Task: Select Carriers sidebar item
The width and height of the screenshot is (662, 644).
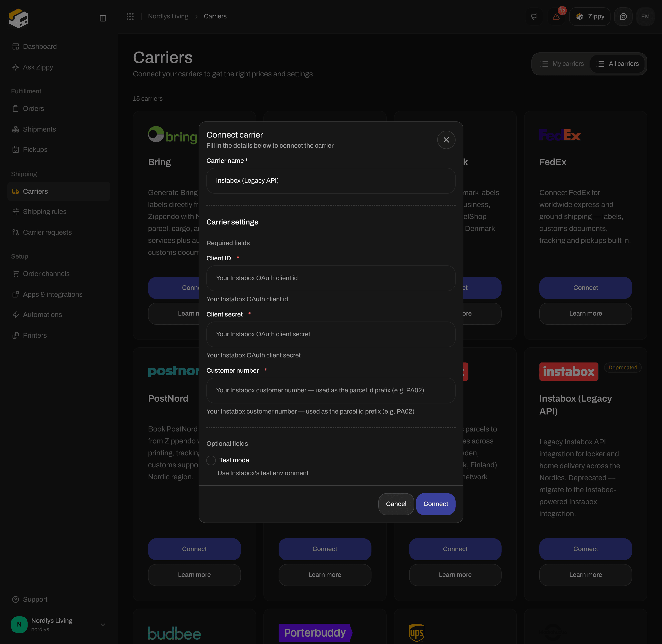Action: (59, 191)
